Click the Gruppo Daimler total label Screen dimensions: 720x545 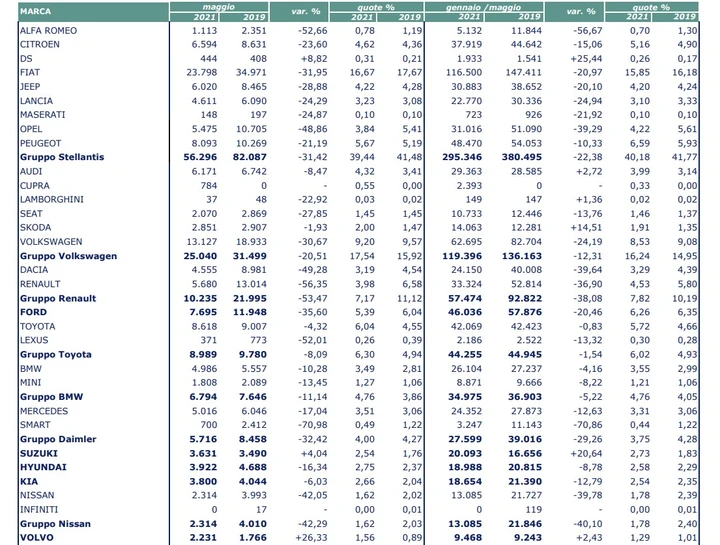(58, 439)
